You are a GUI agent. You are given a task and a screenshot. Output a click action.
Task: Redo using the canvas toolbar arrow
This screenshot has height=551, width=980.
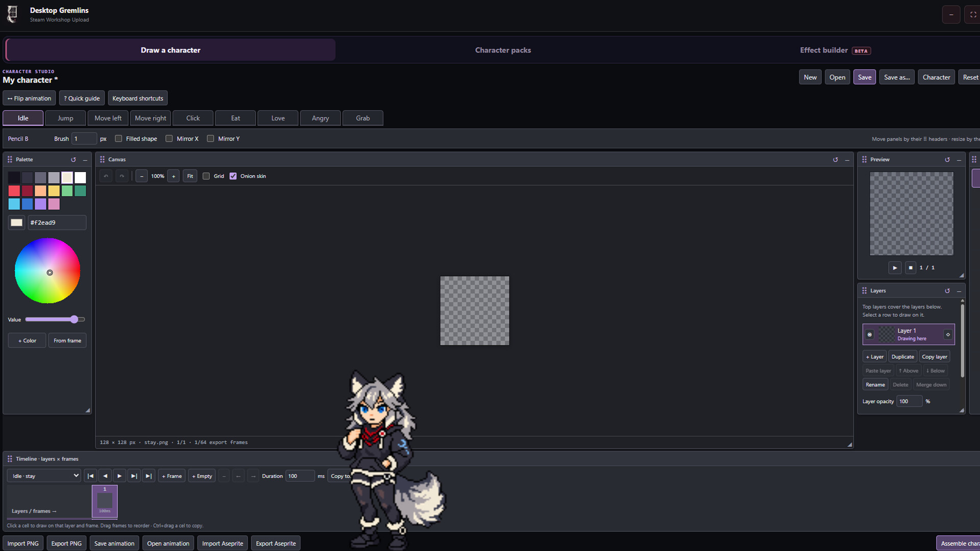(x=122, y=176)
